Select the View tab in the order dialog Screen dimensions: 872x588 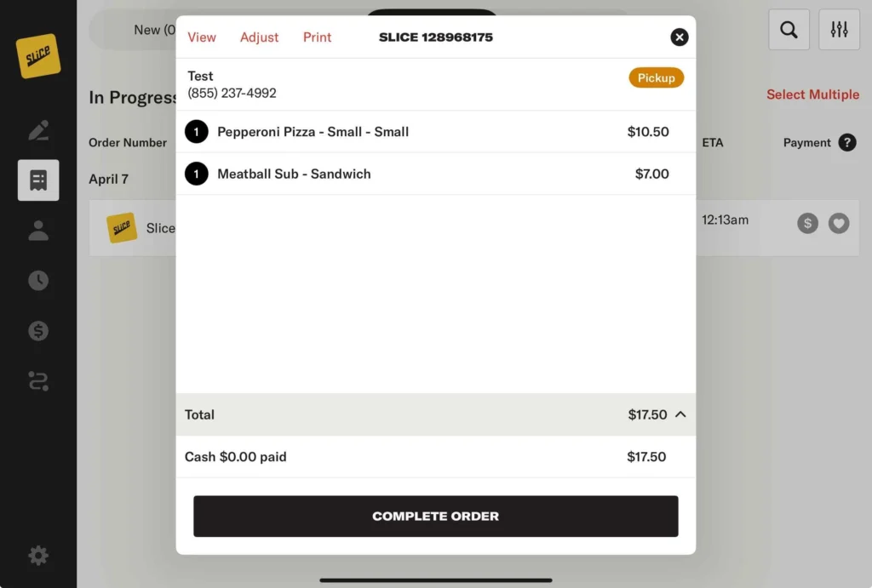[x=202, y=37]
